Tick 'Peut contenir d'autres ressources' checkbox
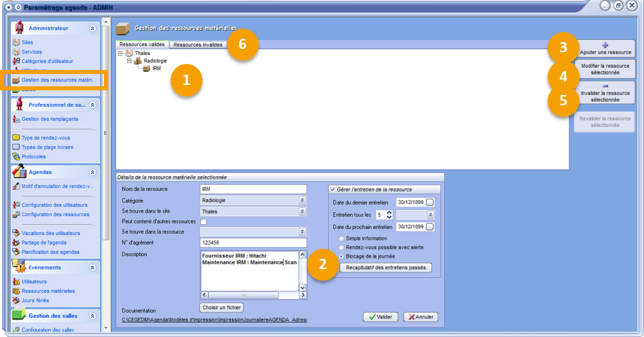Viewport: 644px width, 337px height. (204, 221)
